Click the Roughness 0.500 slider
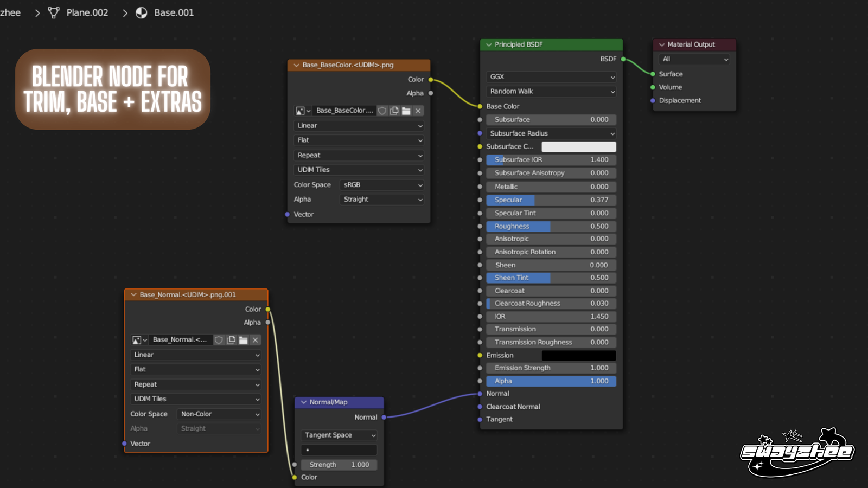 click(x=551, y=227)
